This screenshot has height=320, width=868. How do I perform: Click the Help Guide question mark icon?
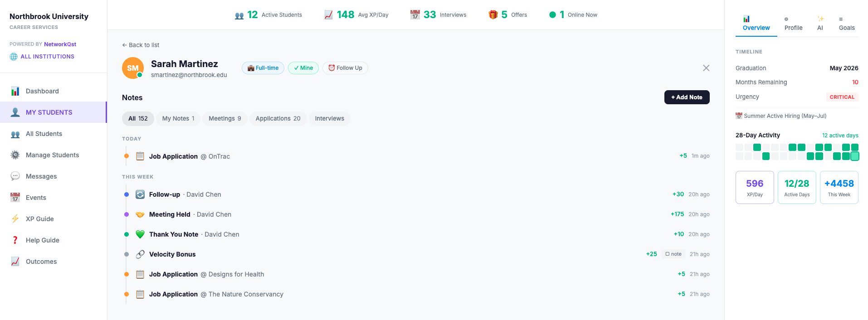tap(15, 240)
